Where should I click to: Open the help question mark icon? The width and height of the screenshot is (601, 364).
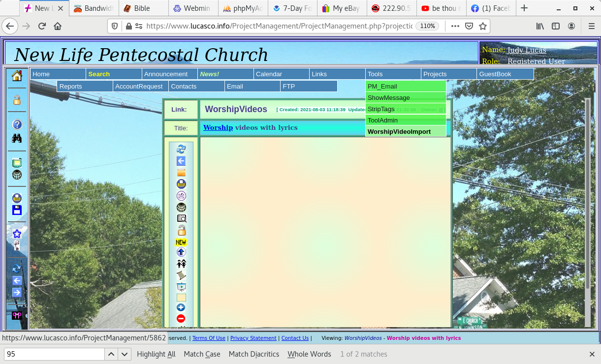pos(17,125)
